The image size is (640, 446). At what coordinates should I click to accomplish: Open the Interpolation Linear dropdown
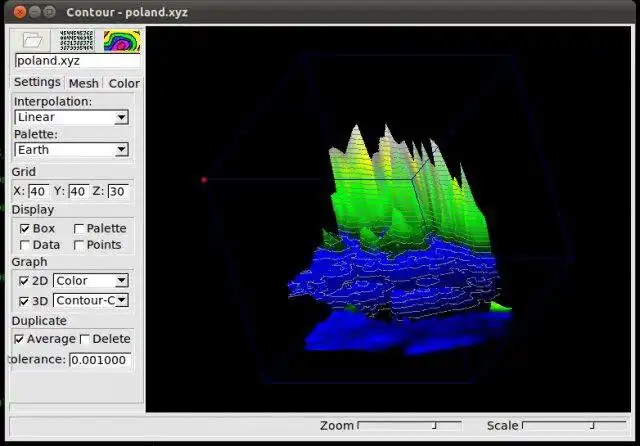tap(71, 117)
